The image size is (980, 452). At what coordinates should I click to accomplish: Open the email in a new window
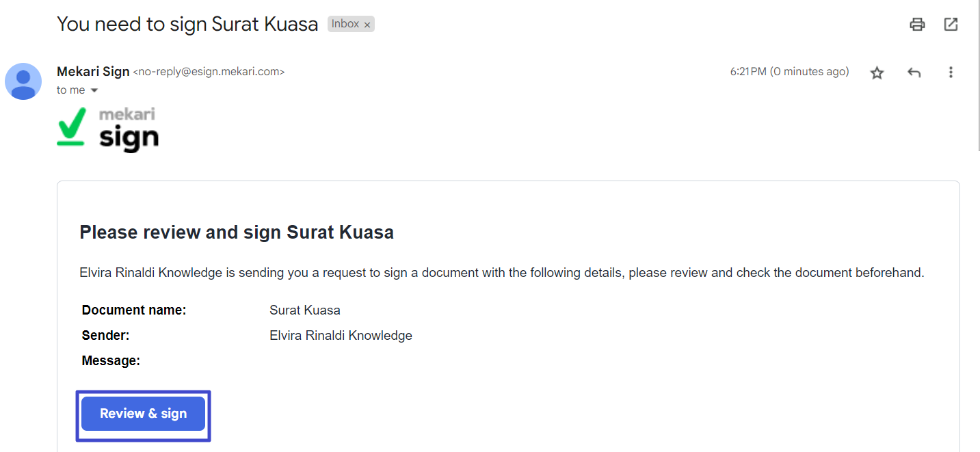tap(951, 25)
